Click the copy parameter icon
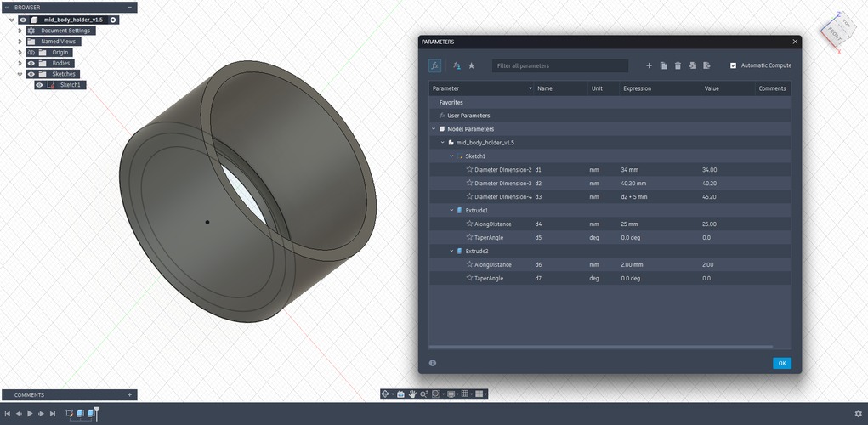The image size is (868, 425). [664, 65]
